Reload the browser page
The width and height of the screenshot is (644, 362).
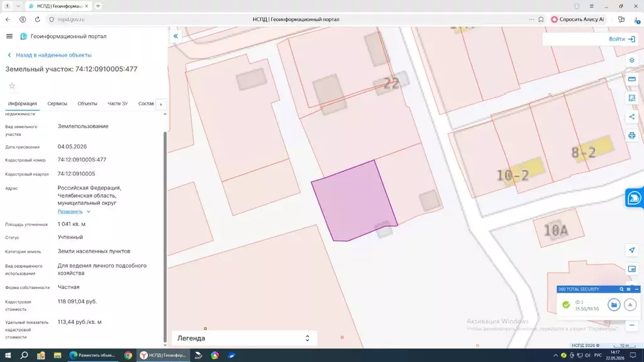37,19
